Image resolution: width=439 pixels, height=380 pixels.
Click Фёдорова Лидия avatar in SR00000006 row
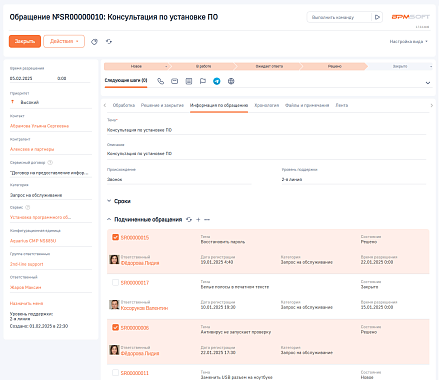tap(114, 350)
